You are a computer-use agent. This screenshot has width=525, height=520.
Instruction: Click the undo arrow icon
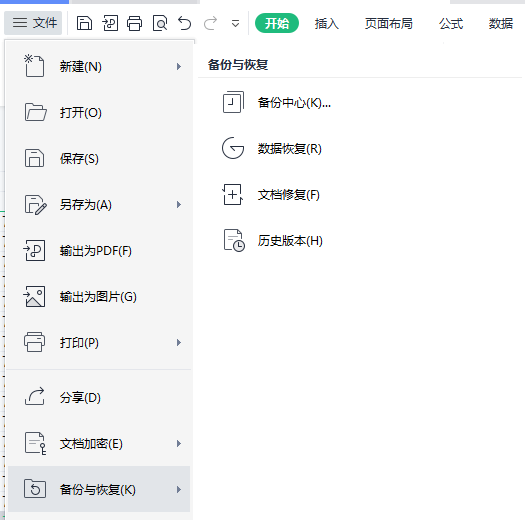pos(184,23)
